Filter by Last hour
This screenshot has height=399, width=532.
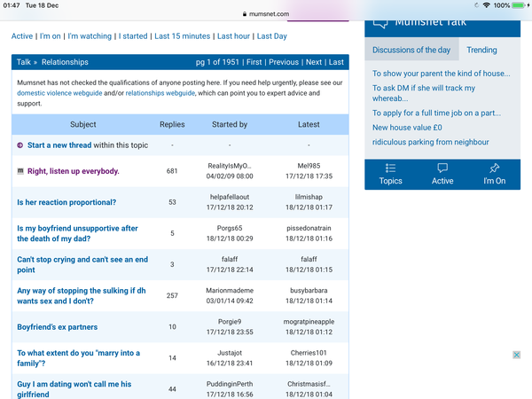233,36
